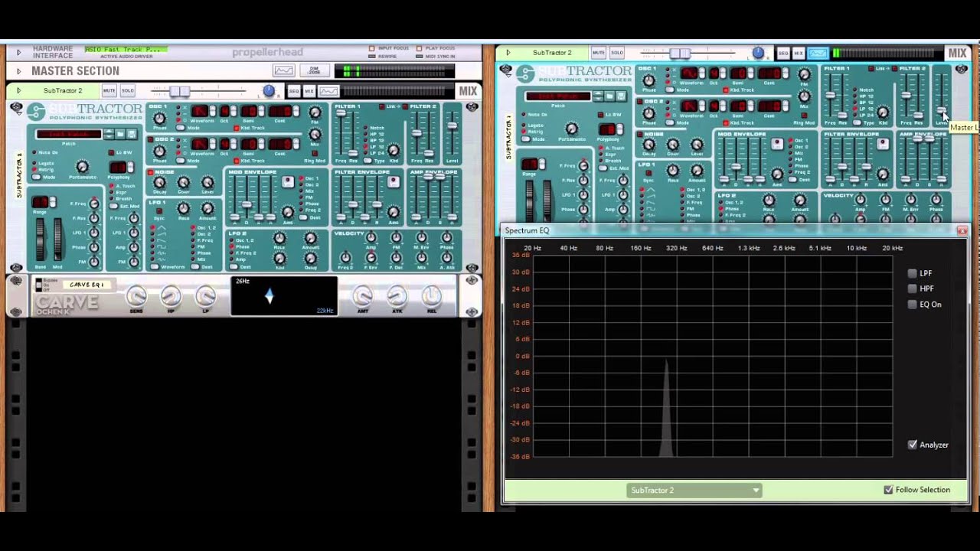Open patch browser folder in right SubTractor
This screenshot has width=980, height=551.
click(x=609, y=96)
